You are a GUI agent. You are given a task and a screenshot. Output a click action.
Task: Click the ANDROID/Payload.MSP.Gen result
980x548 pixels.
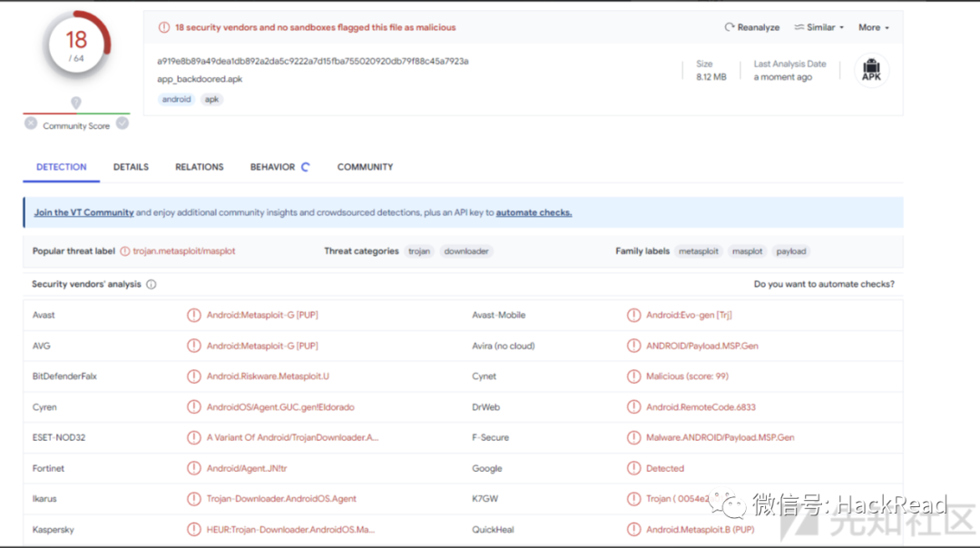pyautogui.click(x=701, y=346)
